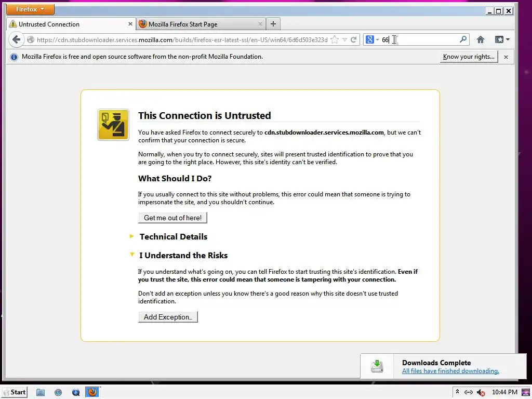532x399 pixels.
Task: Minimize the Firefox window
Action: coord(489,11)
